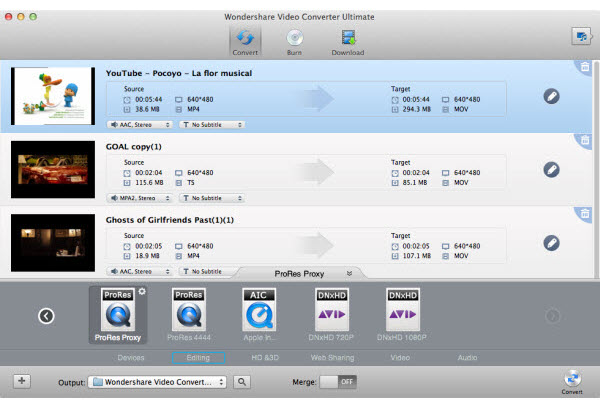This screenshot has width=600, height=407.
Task: Click the title 'GOAL copy(1)'
Action: [x=134, y=147]
